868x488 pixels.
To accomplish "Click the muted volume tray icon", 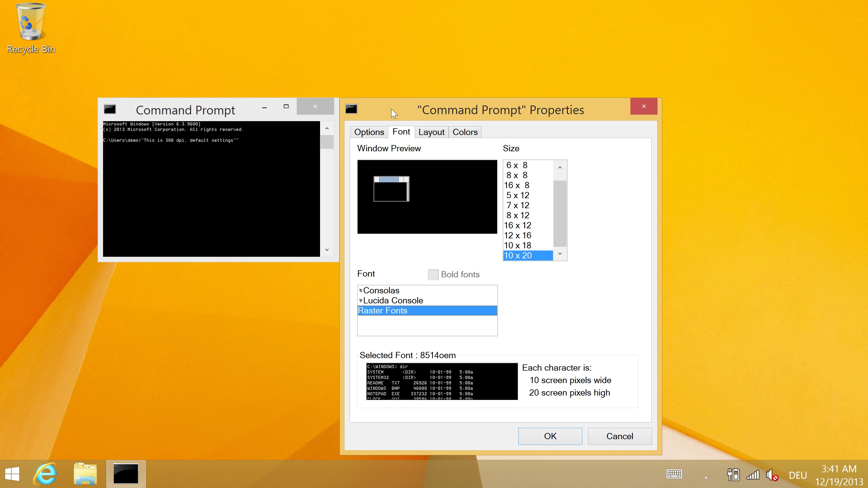I will [772, 475].
